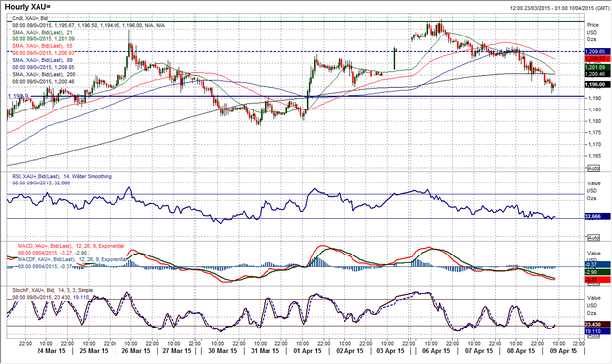Click the 23.430 stochastic value tag

[597, 324]
